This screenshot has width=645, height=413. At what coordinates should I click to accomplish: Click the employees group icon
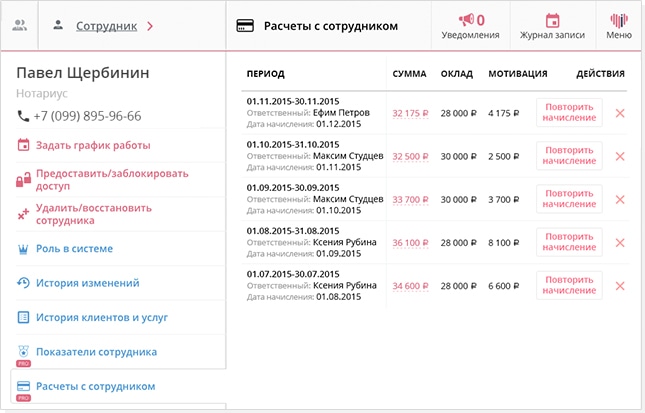coord(19,25)
